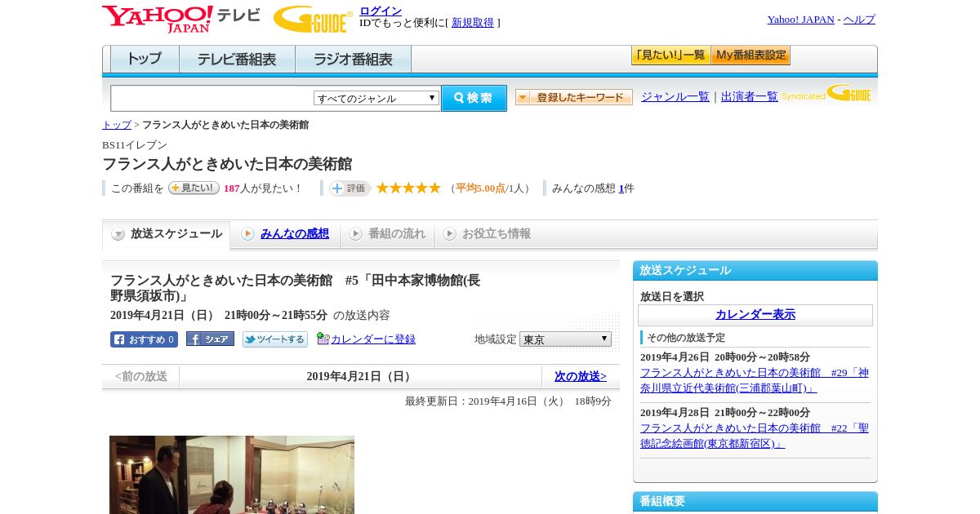Image resolution: width=980 pixels, height=514 pixels.
Task: Rate the program with the 評価 plus button
Action: 350,188
